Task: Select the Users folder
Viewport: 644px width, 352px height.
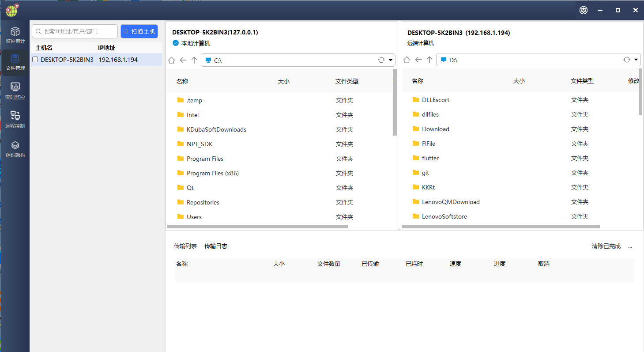Action: [194, 217]
